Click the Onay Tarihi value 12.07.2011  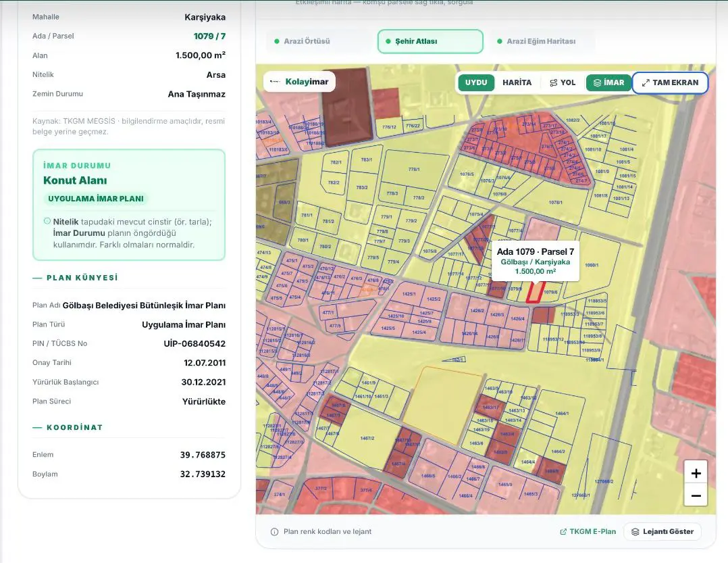click(205, 363)
